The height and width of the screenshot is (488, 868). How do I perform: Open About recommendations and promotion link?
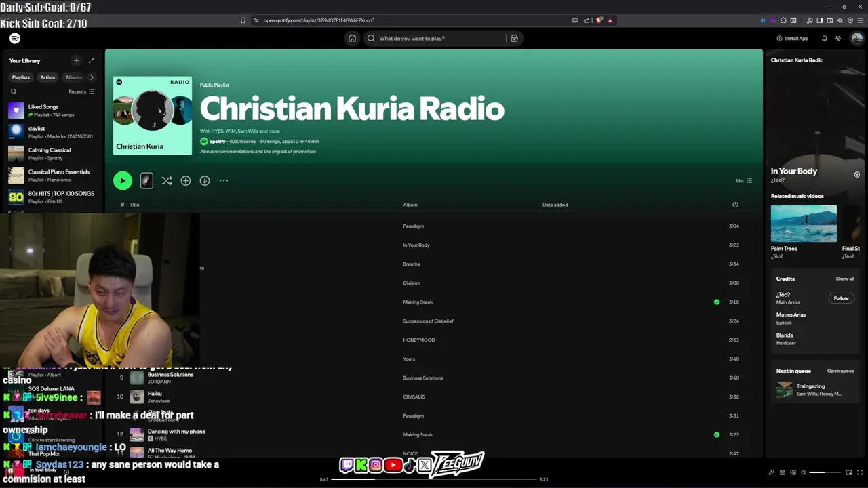(x=258, y=152)
